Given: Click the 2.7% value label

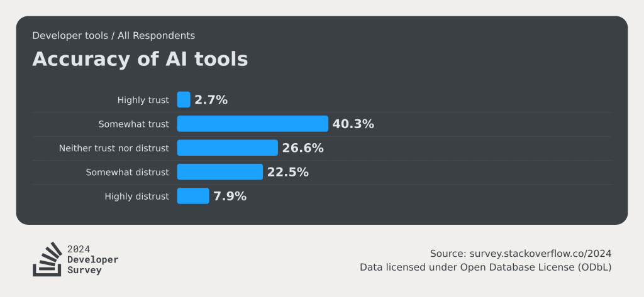Looking at the screenshot, I should click(x=211, y=100).
